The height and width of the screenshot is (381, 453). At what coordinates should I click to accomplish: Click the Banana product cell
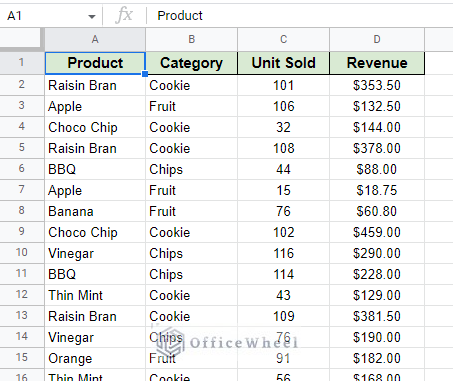[x=95, y=211]
